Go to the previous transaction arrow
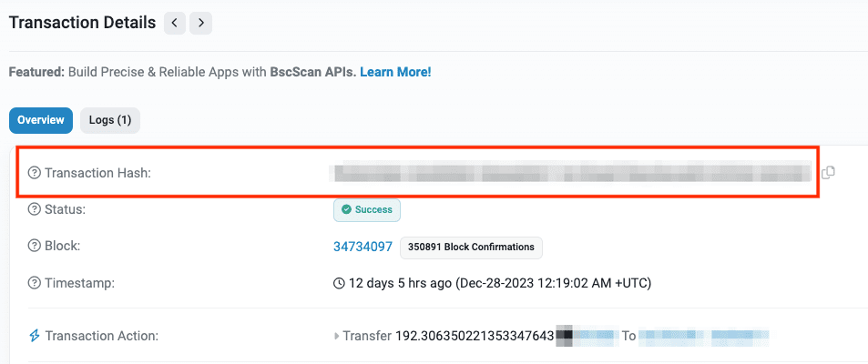The height and width of the screenshot is (364, 868). point(176,23)
